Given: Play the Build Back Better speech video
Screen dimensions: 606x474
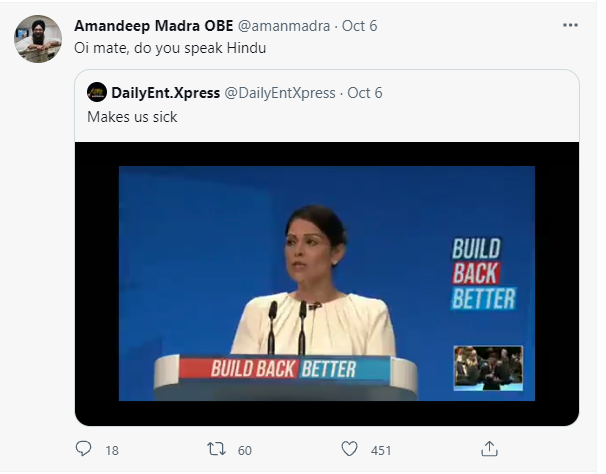Looking at the screenshot, I should click(327, 278).
